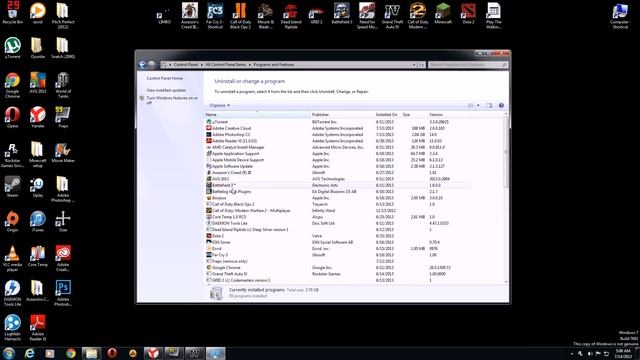Select Battlefield 3 program row
This screenshot has width=640, height=360.
337,185
